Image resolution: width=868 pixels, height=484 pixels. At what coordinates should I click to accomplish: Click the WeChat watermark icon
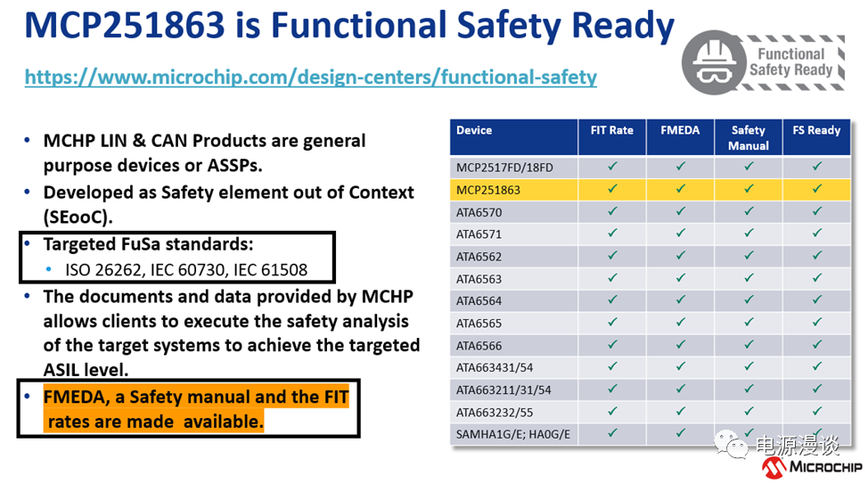coord(736,445)
